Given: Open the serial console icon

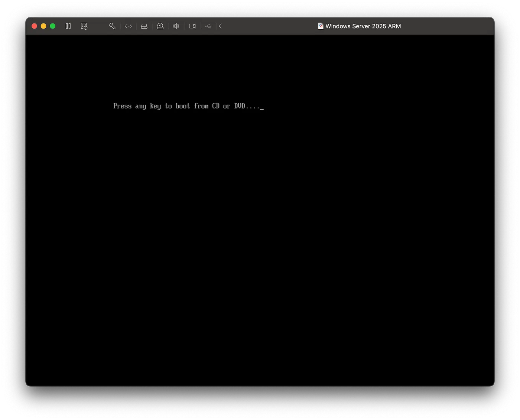Looking at the screenshot, I should (x=129, y=26).
